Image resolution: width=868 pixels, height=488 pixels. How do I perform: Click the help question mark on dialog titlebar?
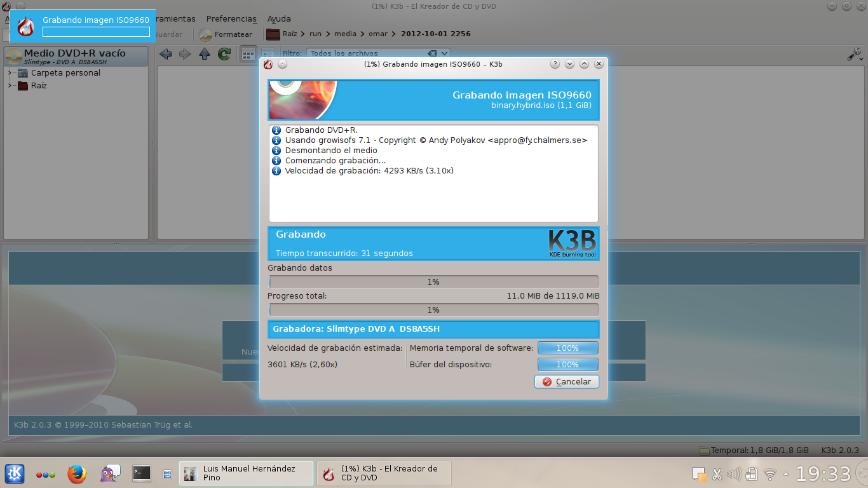pyautogui.click(x=555, y=64)
